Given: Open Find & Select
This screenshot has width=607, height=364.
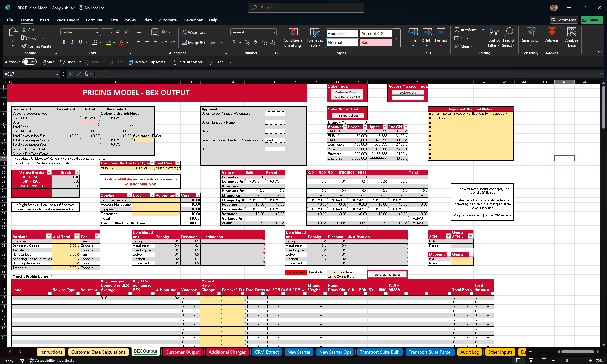Looking at the screenshot, I should (x=508, y=38).
